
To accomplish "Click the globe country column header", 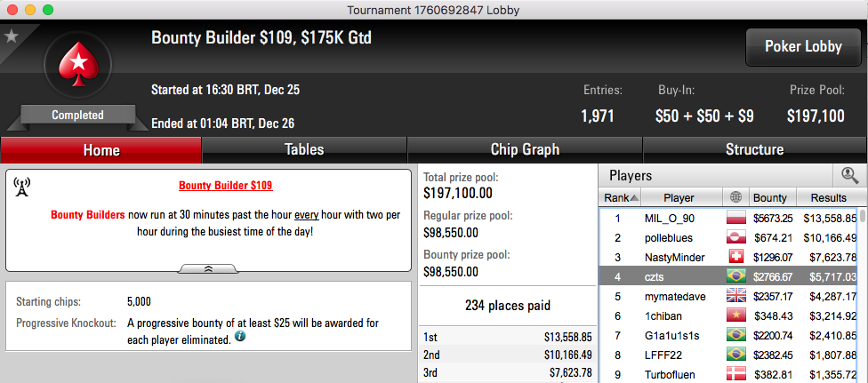I will 735,197.
